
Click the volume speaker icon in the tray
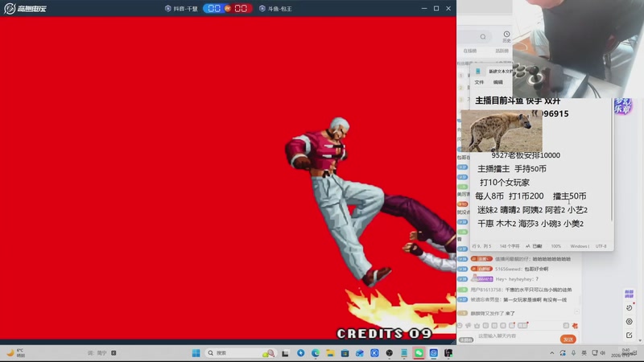coord(603,353)
